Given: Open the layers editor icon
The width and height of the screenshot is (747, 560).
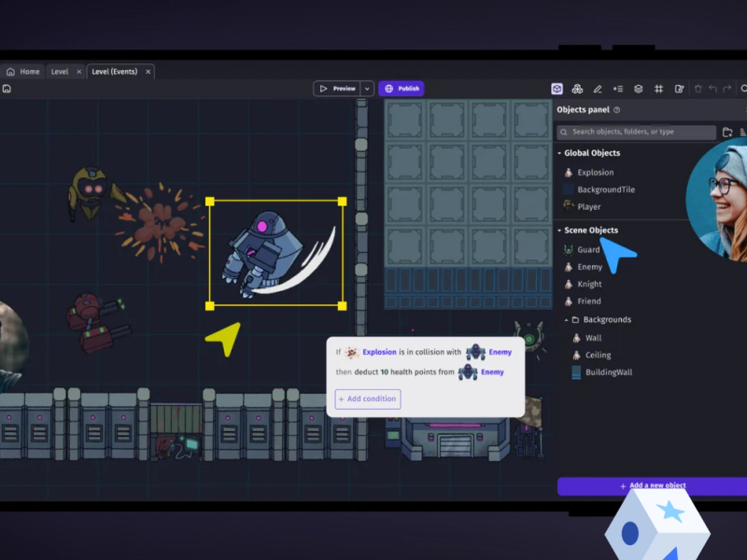Looking at the screenshot, I should click(639, 89).
